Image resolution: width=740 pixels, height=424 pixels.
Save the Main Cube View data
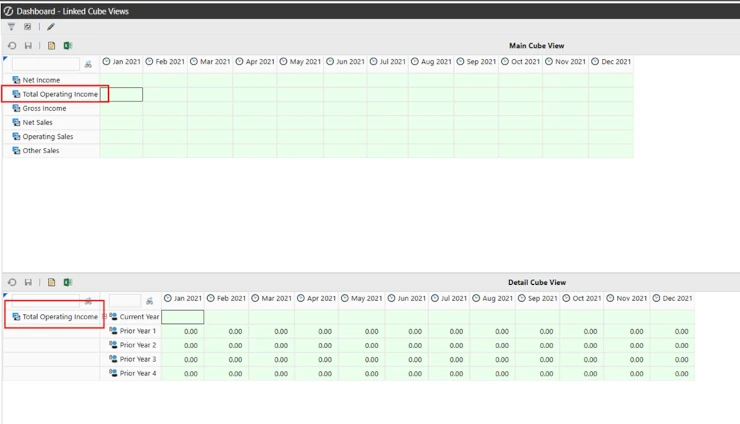(x=28, y=45)
